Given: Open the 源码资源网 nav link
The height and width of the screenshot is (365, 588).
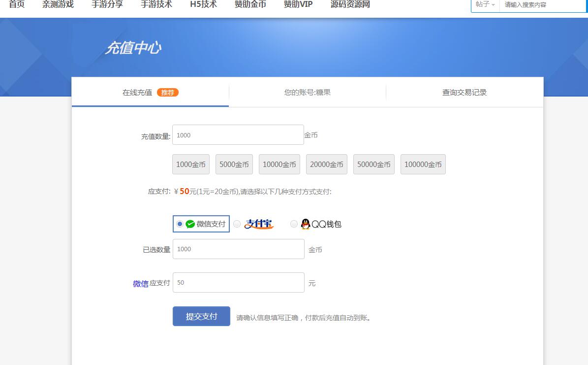Looking at the screenshot, I should (350, 4).
